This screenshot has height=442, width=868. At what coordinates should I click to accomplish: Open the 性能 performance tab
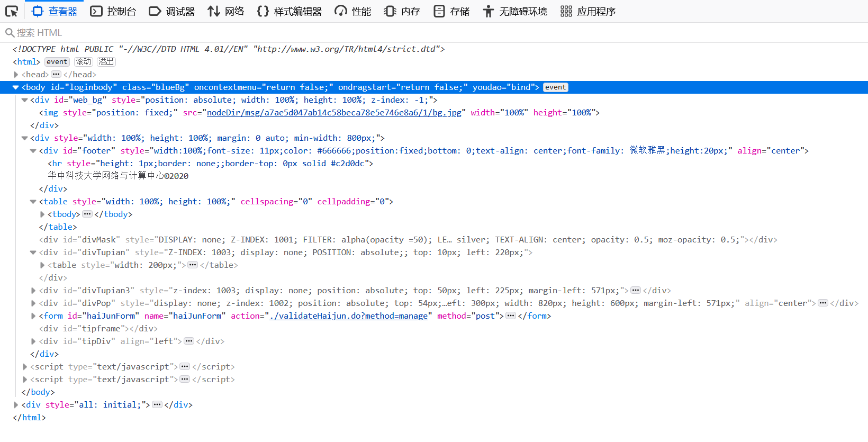(x=353, y=11)
